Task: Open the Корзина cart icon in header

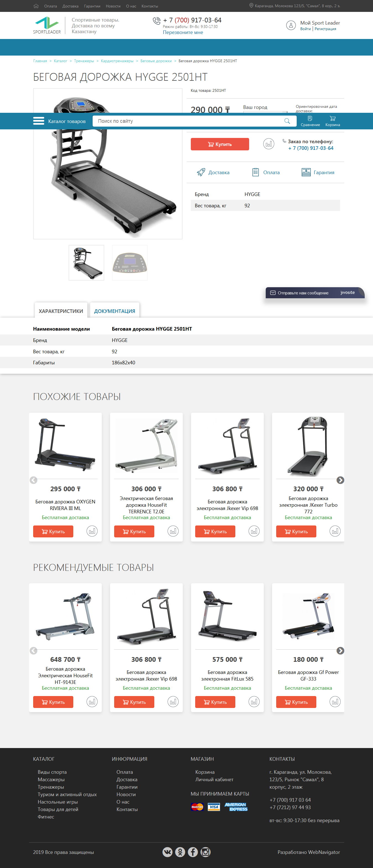Action: coord(333,121)
